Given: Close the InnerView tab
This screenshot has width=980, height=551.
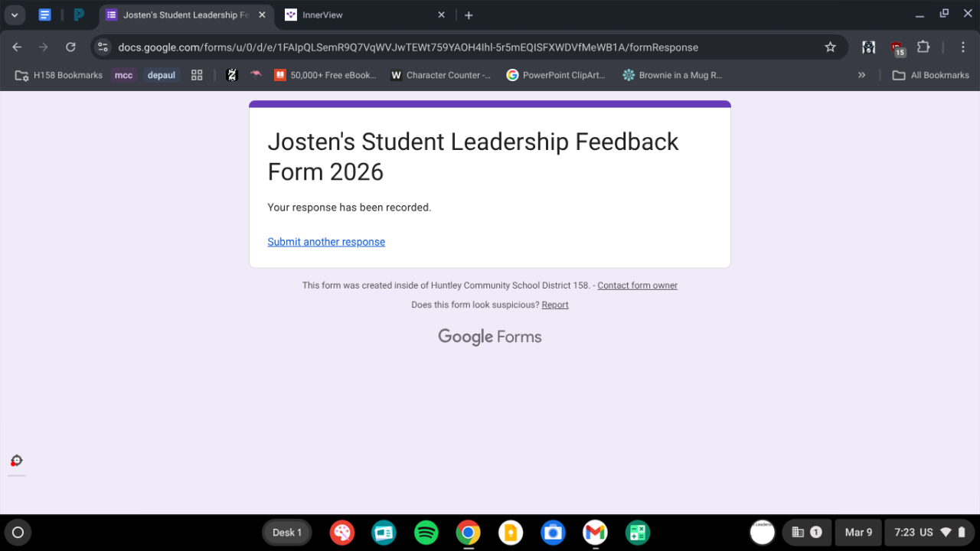Looking at the screenshot, I should click(x=441, y=15).
